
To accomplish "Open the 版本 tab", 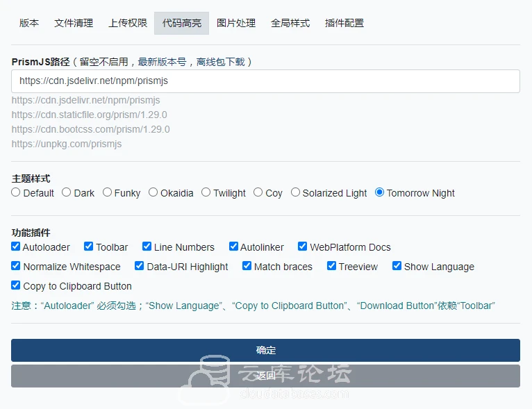I will click(x=29, y=23).
